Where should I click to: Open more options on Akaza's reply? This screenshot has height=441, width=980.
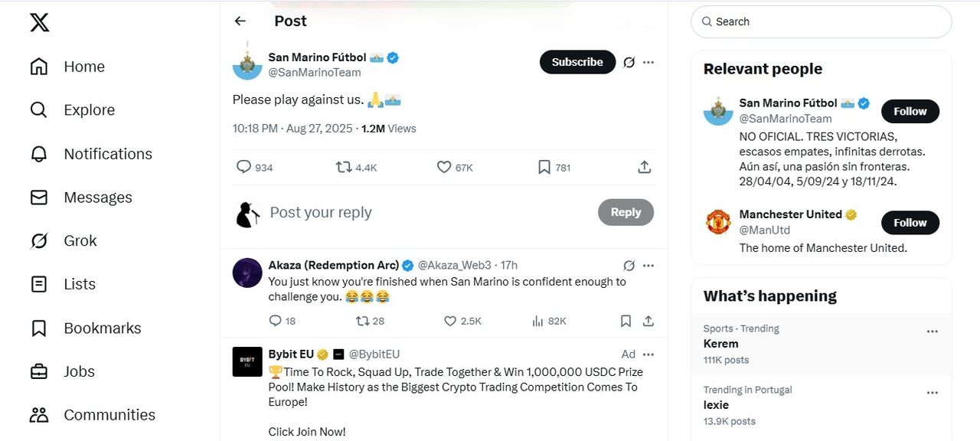click(x=648, y=266)
